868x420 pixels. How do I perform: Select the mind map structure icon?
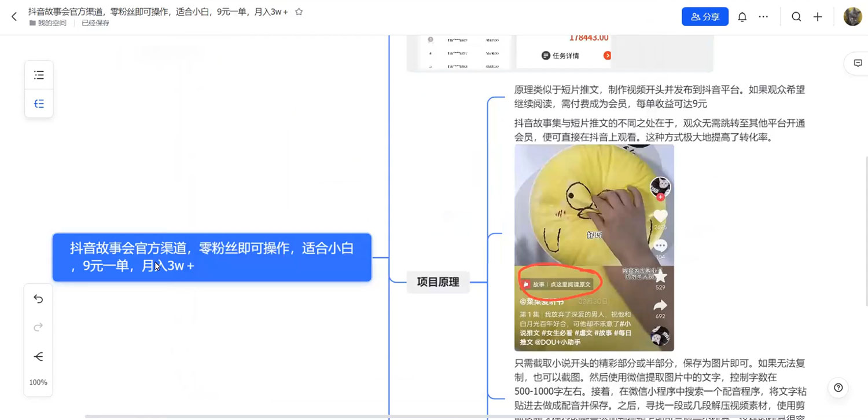[x=38, y=103]
